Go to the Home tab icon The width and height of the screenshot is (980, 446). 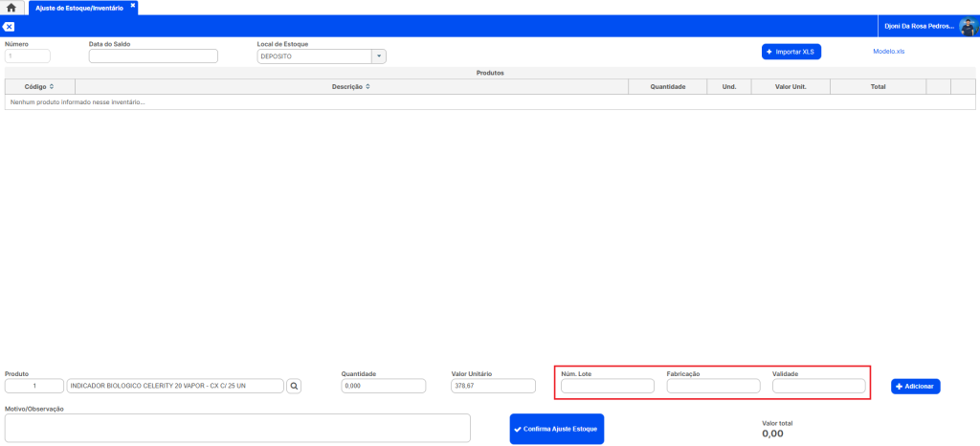pyautogui.click(x=11, y=8)
